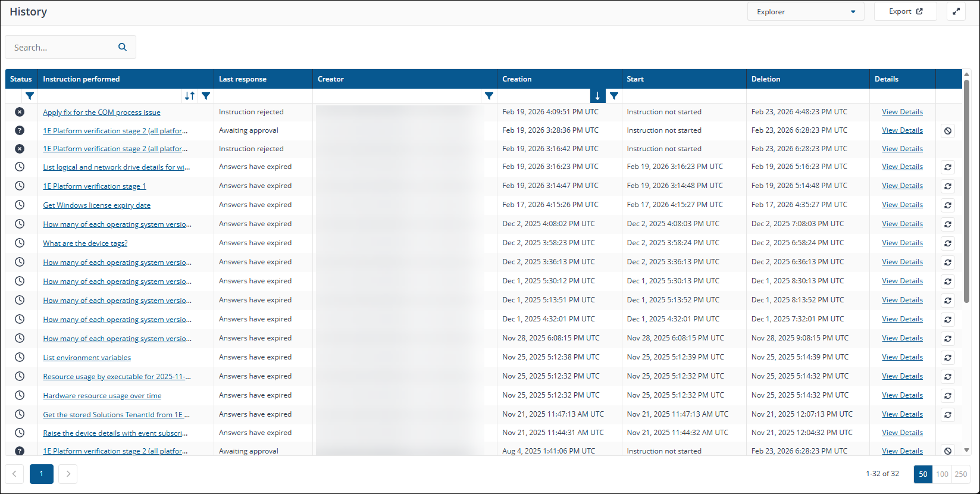View Details for List environment variables row

tap(902, 357)
